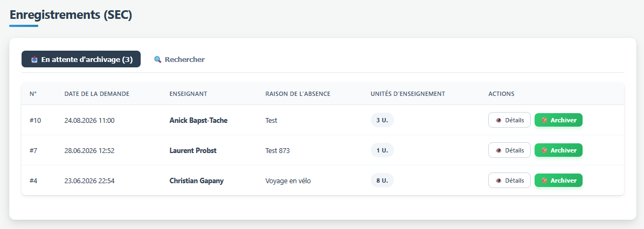This screenshot has height=229, width=644.
Task: Open the En attente d'archivage (3) tab
Action: click(81, 59)
